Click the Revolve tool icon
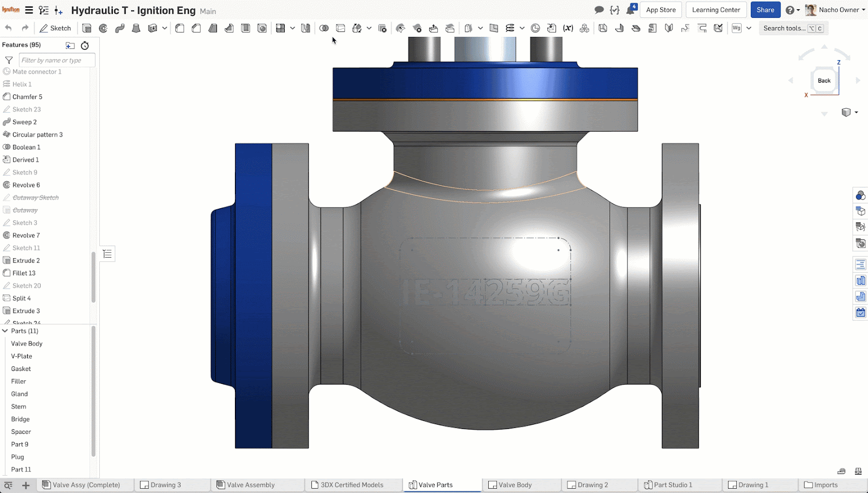 click(103, 28)
